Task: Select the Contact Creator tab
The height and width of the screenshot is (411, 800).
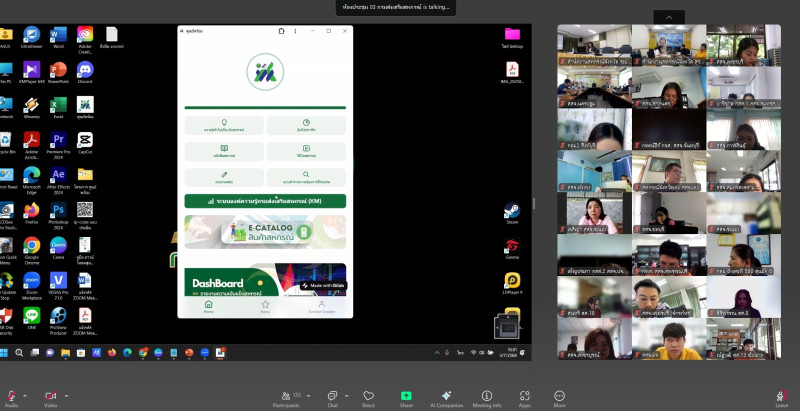Action: [x=321, y=306]
